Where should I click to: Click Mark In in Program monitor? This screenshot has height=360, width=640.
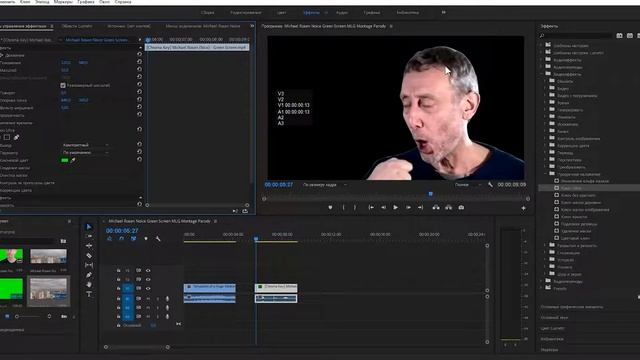[x=343, y=207]
